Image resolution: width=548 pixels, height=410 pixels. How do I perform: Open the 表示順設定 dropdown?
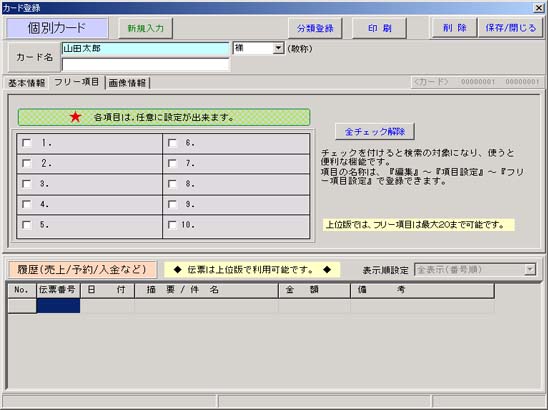[x=530, y=269]
